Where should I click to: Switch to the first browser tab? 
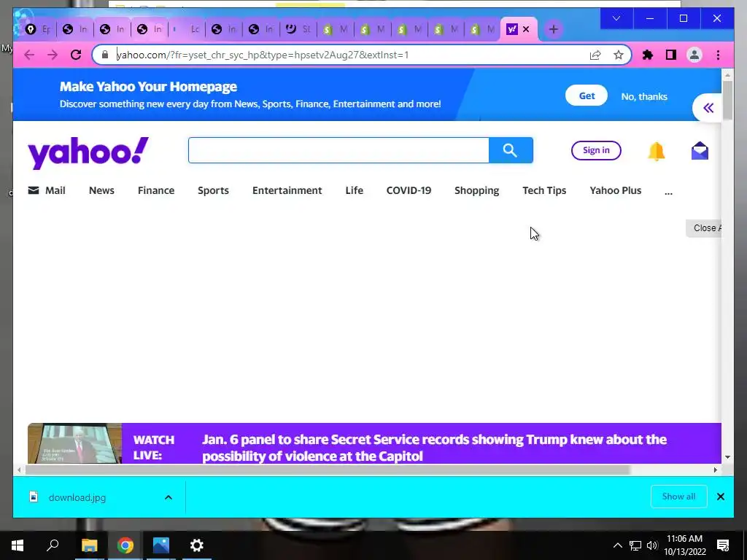pos(38,29)
